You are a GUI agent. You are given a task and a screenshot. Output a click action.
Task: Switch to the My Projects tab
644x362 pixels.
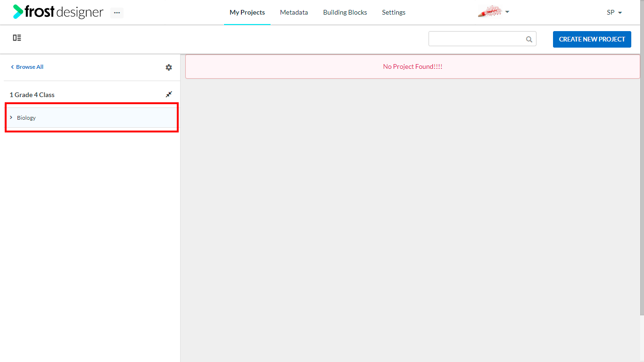[247, 12]
